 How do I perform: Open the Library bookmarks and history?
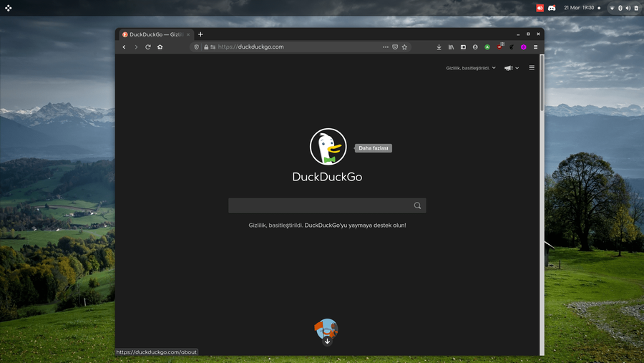tap(451, 47)
